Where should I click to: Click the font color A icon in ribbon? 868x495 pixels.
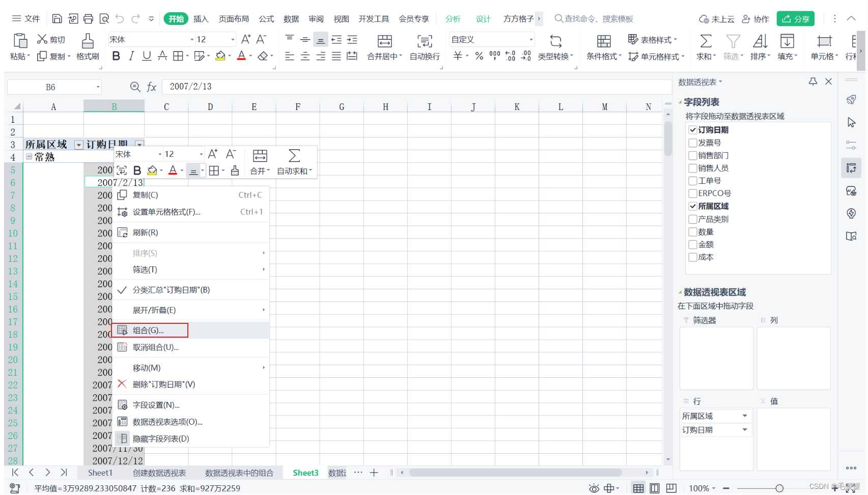242,56
